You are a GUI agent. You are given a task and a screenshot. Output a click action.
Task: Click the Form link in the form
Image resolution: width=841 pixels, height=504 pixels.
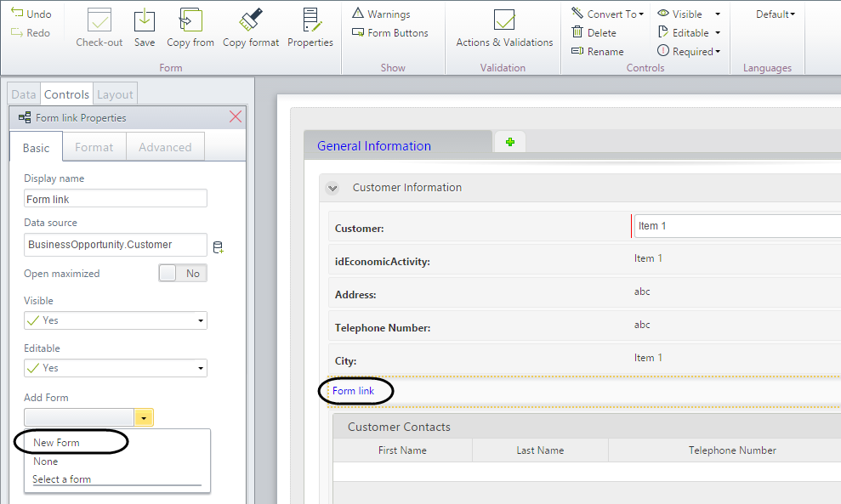pos(354,391)
